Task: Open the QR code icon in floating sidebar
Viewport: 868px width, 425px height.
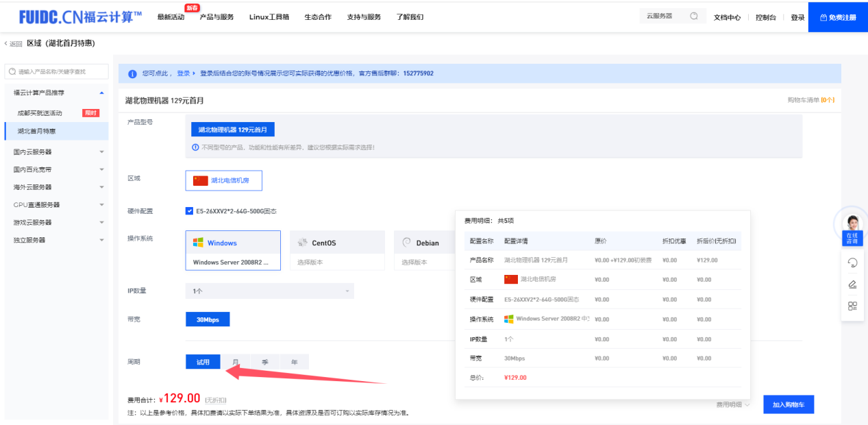Action: [x=852, y=306]
